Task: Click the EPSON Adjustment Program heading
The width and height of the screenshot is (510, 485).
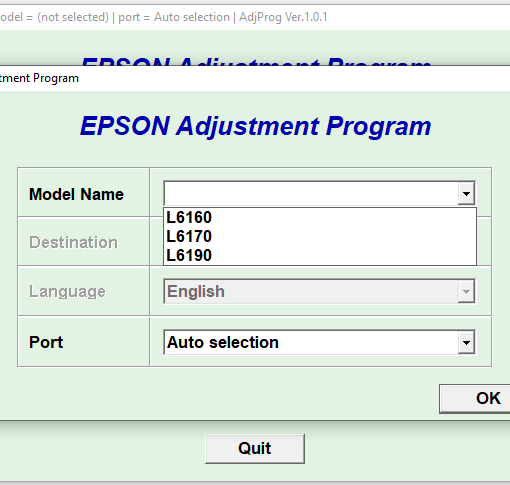Action: click(256, 126)
